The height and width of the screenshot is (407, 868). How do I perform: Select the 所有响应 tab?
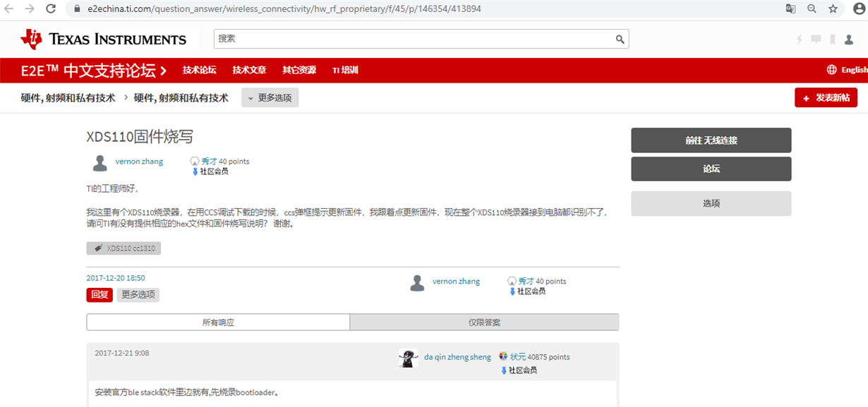click(x=218, y=322)
